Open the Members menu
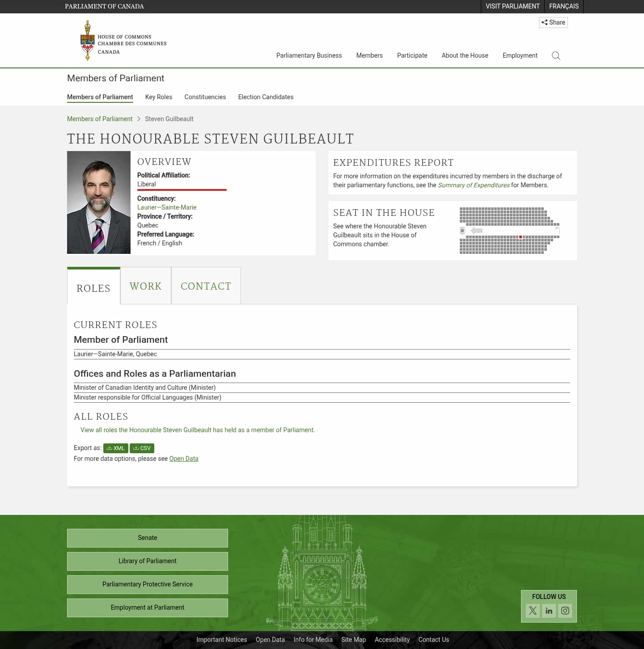644x649 pixels. click(369, 55)
